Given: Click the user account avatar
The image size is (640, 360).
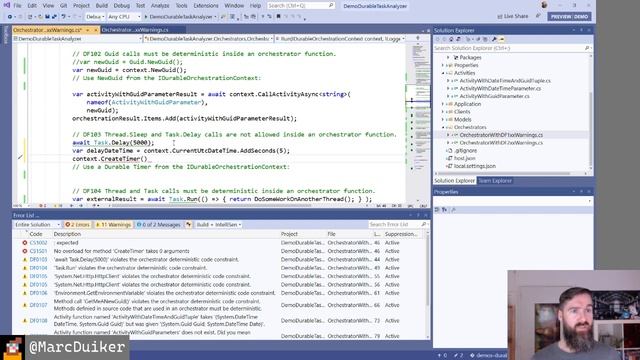Looking at the screenshot, I should click(x=544, y=5).
